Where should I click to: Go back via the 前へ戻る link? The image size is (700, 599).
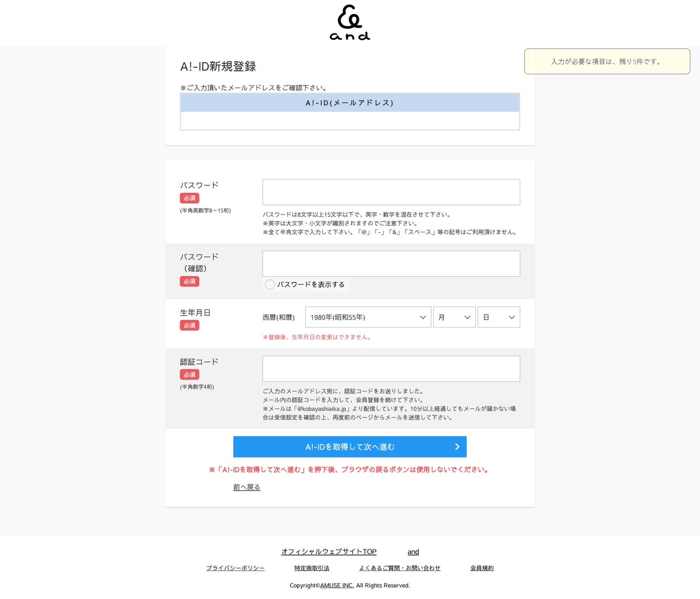(246, 487)
